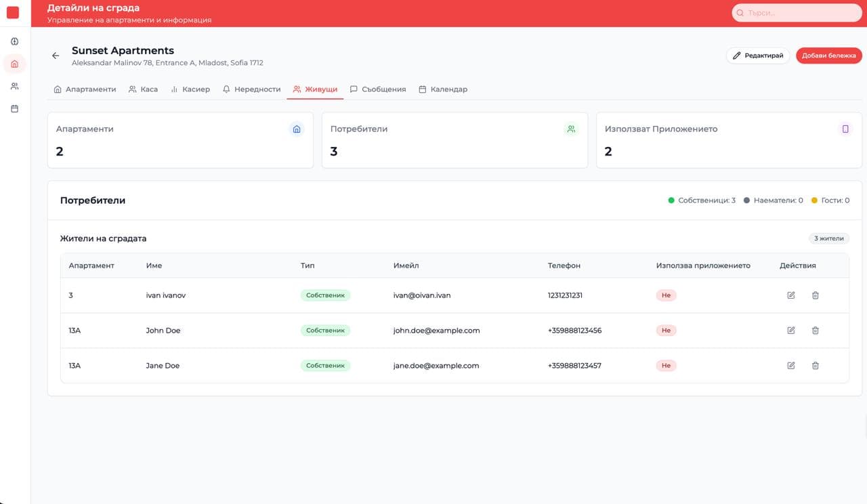Screen dimensions: 867x504
Task: Open the Касиер tab
Action: click(x=190, y=89)
